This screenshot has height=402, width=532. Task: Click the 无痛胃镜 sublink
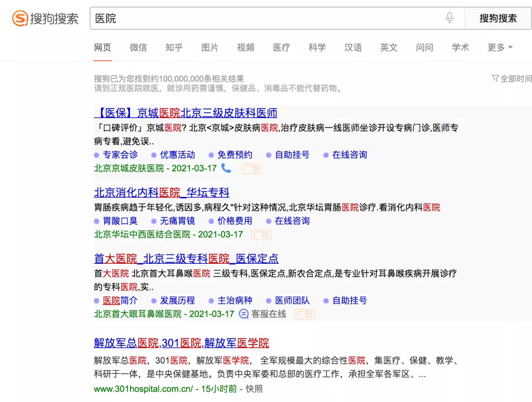(177, 220)
